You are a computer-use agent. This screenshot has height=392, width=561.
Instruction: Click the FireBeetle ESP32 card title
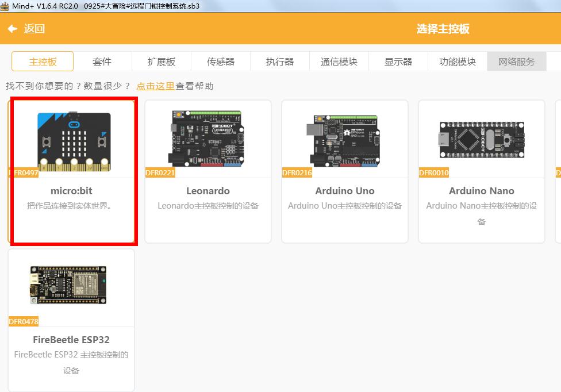point(71,340)
